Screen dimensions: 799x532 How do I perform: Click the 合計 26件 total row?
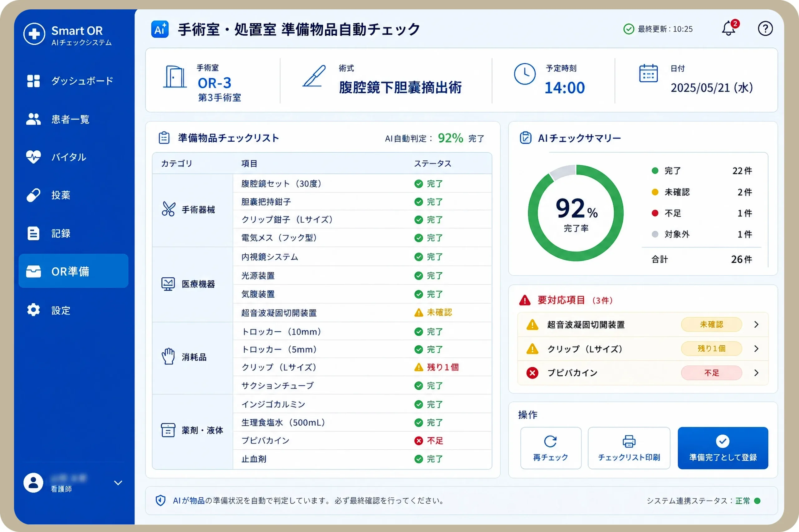click(x=702, y=259)
